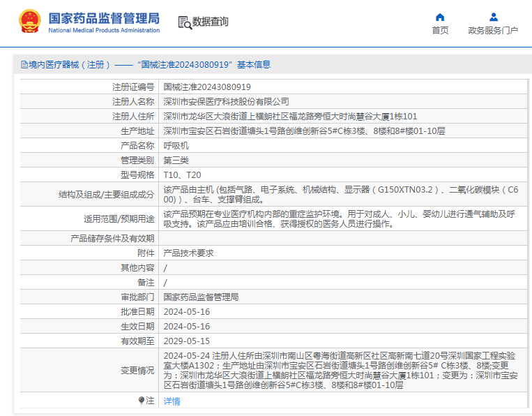This screenshot has height=416, width=532.
Task: Open the 详情 link
Action: [172, 401]
